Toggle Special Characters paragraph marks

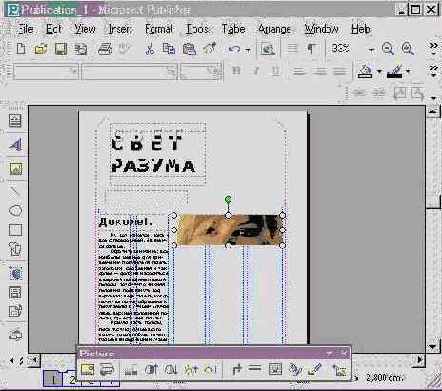tap(311, 49)
